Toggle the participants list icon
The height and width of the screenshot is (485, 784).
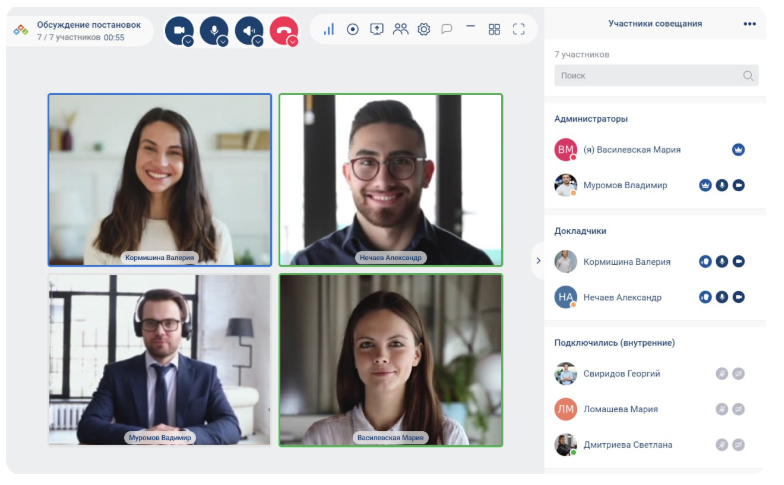coord(400,30)
